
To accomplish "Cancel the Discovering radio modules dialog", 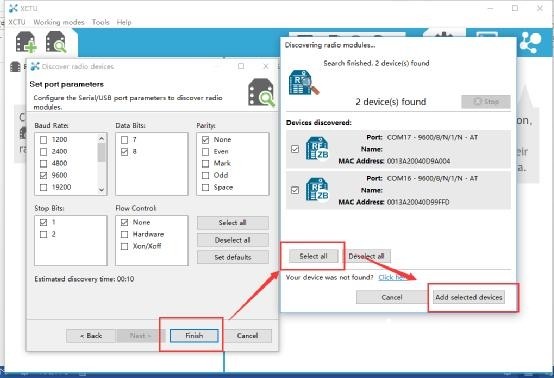I will point(391,297).
